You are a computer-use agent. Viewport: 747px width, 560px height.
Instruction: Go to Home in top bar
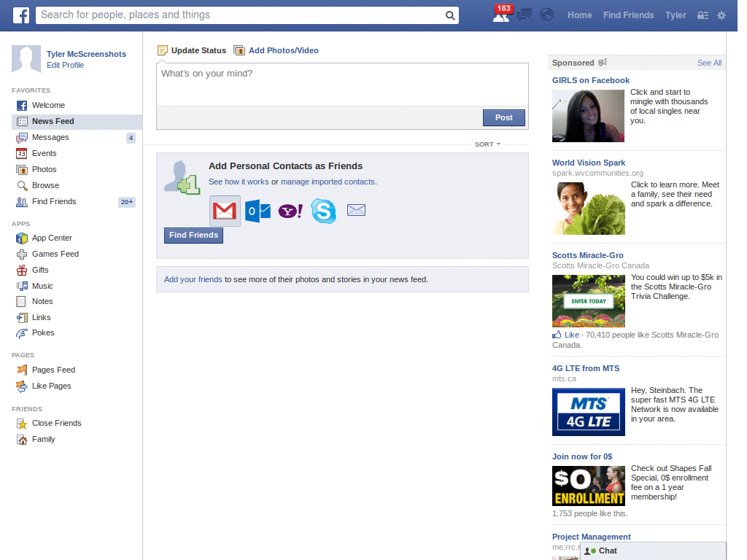click(579, 15)
